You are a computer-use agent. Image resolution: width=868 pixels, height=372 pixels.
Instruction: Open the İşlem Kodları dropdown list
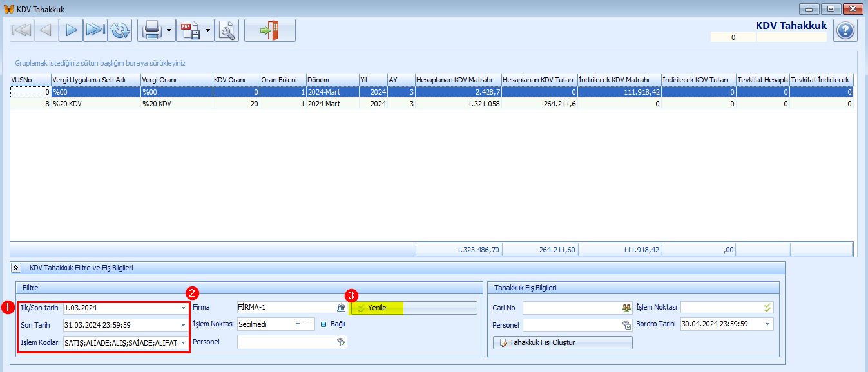183,343
